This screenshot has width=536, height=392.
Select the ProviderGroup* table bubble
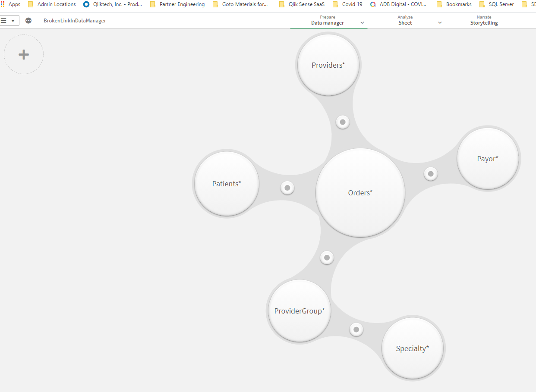[300, 311]
